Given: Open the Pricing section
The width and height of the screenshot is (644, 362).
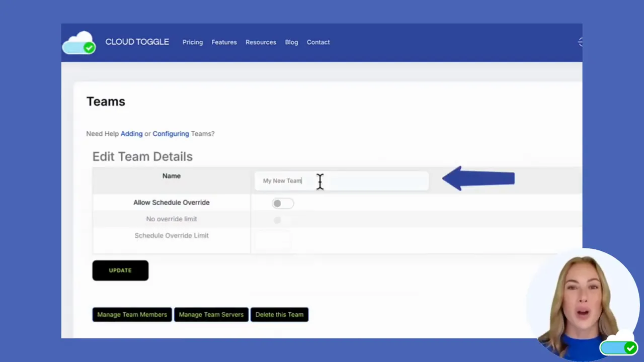Looking at the screenshot, I should click(x=192, y=42).
